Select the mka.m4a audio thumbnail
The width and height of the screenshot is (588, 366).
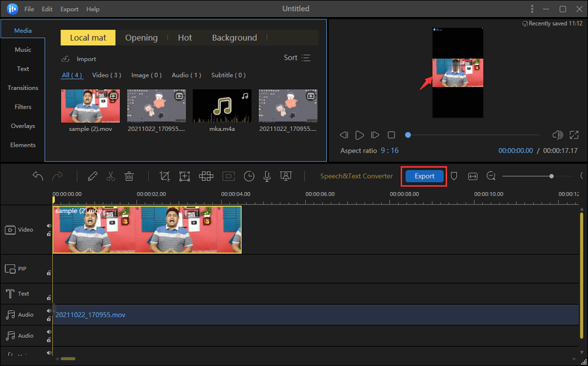coord(222,106)
